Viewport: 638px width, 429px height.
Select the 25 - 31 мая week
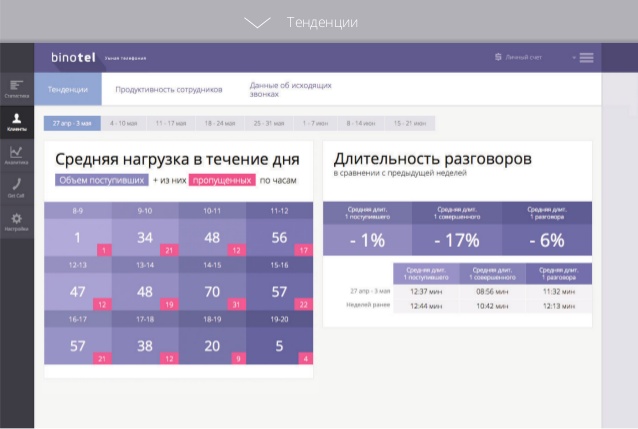269,123
